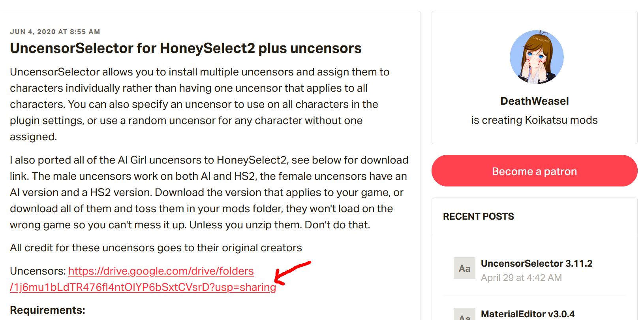Click the Aa icon beside MaterialEditor v3.0.4
Viewport: 644px width, 320px height.
tap(464, 314)
